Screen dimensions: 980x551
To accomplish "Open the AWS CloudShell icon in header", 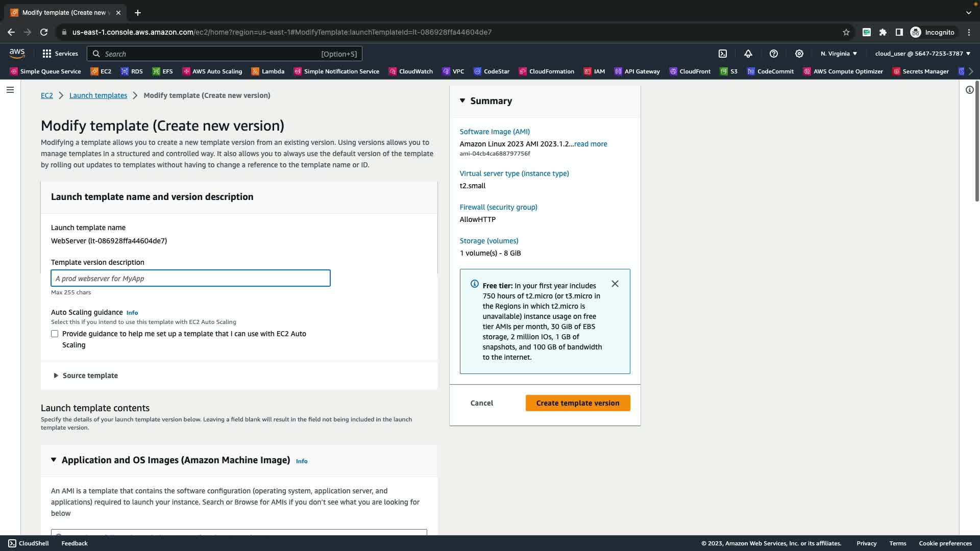I will (x=723, y=54).
